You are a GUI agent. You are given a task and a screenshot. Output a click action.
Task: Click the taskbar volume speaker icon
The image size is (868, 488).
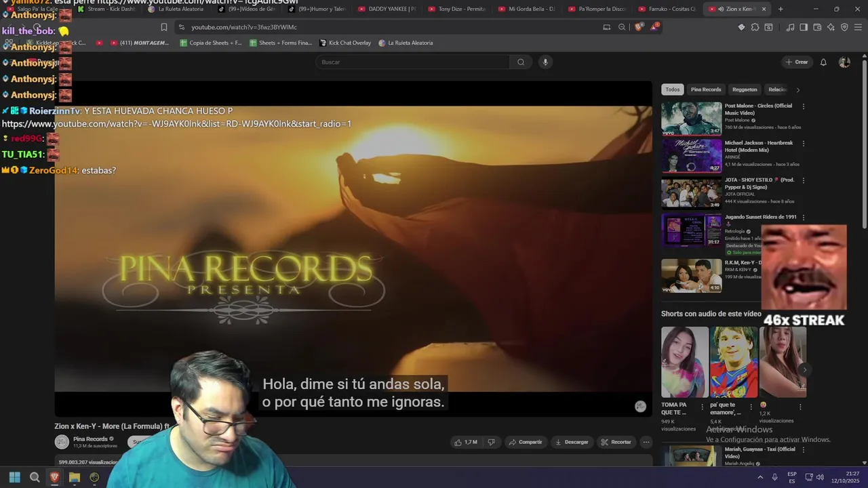click(x=820, y=477)
